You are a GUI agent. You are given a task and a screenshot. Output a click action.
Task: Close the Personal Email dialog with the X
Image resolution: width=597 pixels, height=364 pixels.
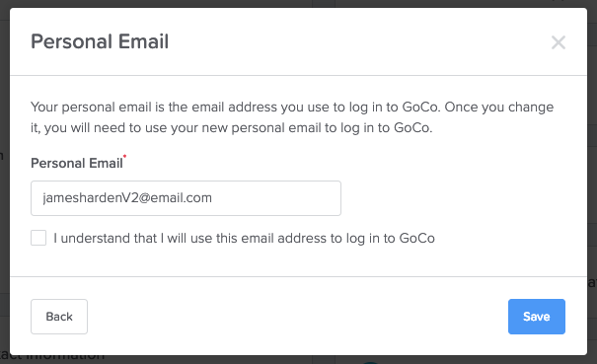click(x=559, y=42)
